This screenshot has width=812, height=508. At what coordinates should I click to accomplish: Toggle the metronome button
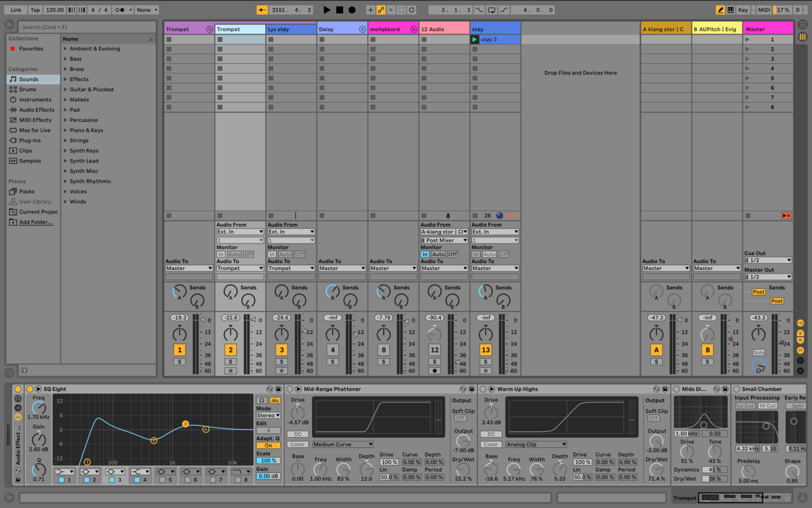tap(120, 10)
